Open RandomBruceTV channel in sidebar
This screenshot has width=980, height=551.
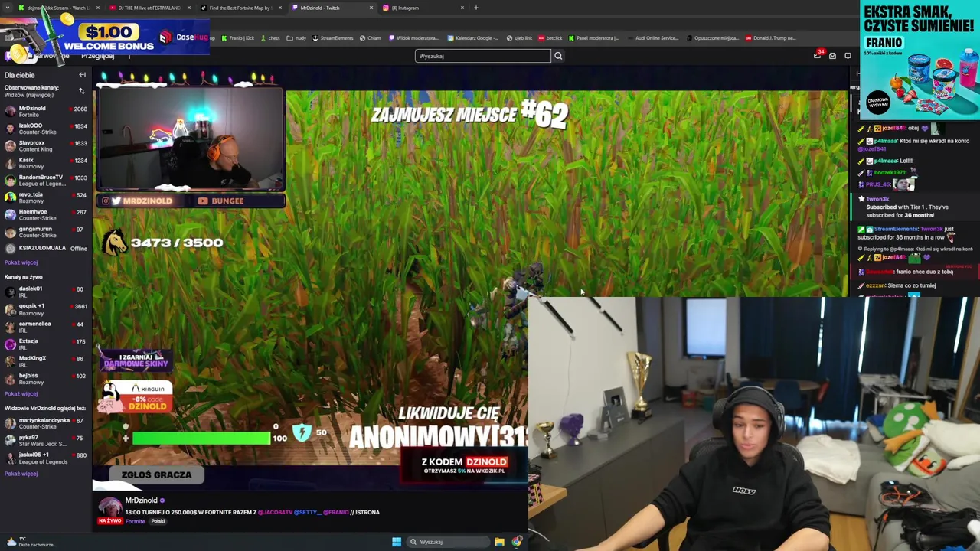45,181
